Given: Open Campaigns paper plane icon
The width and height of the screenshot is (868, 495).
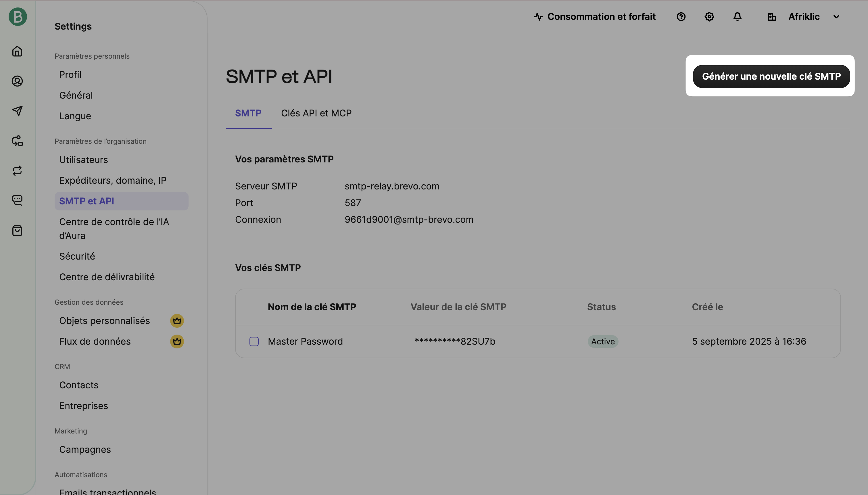Looking at the screenshot, I should (x=17, y=111).
